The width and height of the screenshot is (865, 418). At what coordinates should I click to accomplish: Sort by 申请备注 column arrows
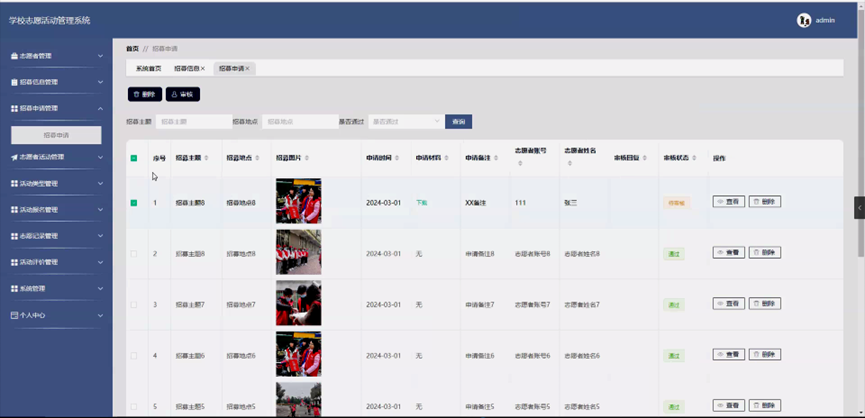click(x=496, y=158)
